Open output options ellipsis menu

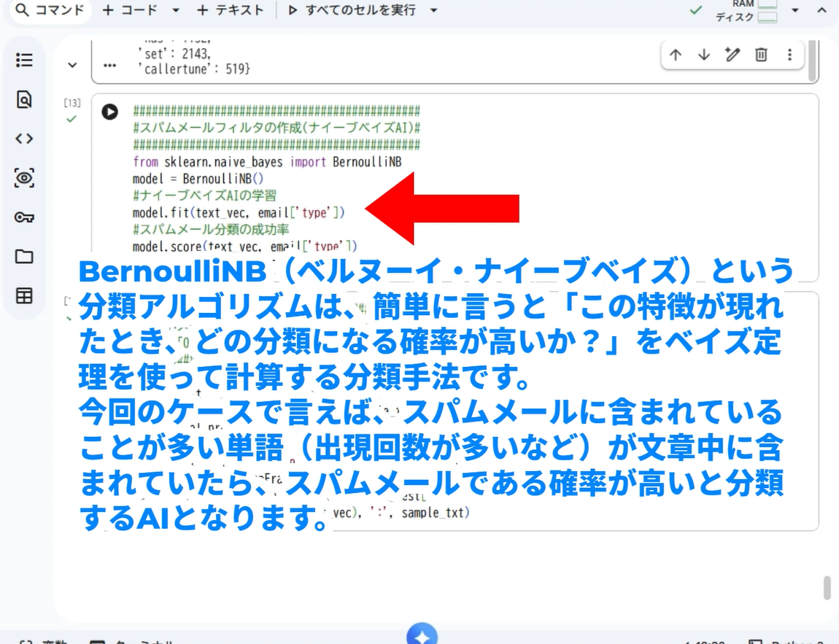[109, 66]
